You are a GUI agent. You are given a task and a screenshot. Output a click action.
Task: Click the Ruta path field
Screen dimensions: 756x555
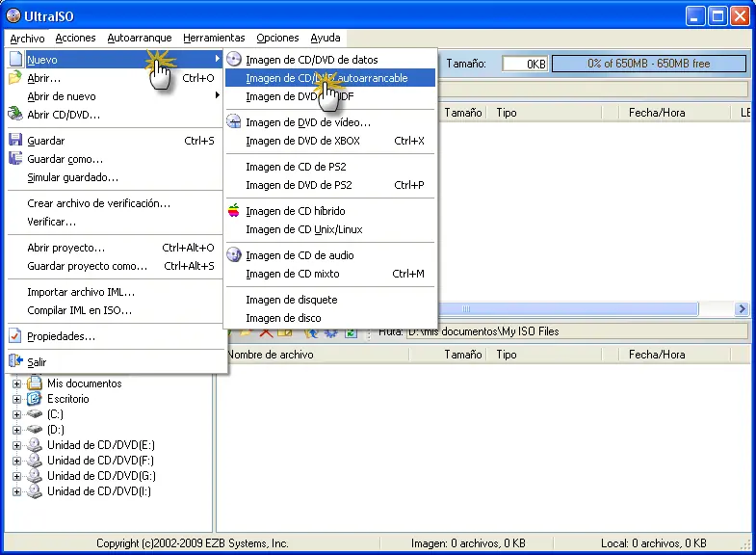click(578, 331)
